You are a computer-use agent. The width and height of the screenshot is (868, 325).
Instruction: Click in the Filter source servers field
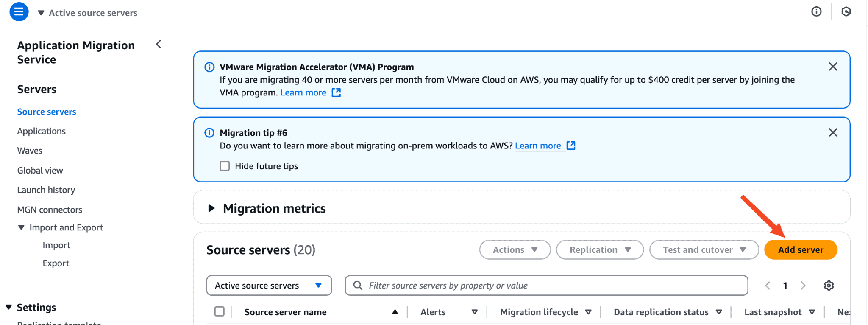pyautogui.click(x=546, y=286)
